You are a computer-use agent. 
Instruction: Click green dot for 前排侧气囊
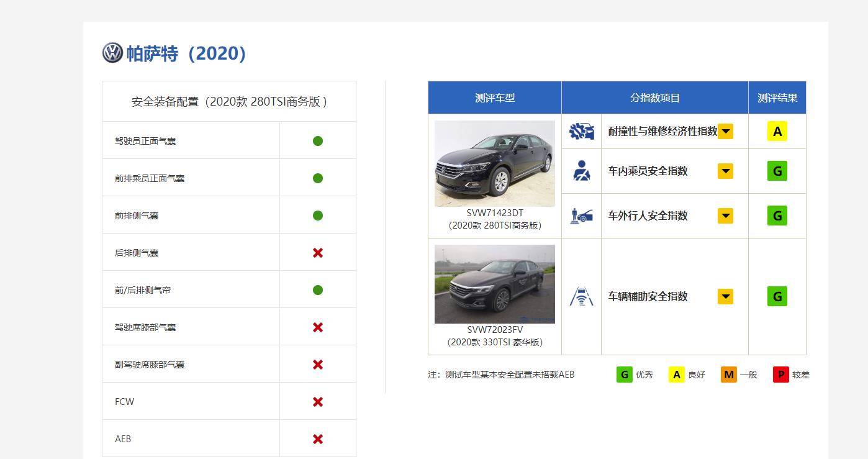(318, 216)
